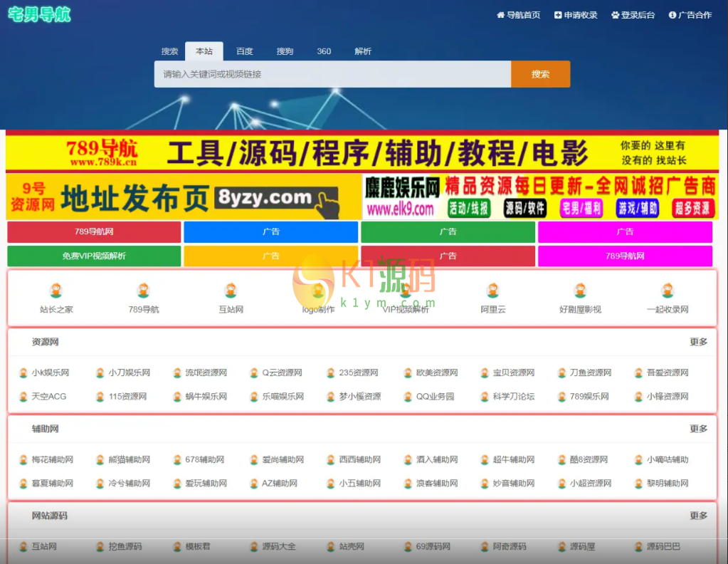Expand 更多 in the 网站源码 section
The width and height of the screenshot is (728, 564).
tap(698, 516)
